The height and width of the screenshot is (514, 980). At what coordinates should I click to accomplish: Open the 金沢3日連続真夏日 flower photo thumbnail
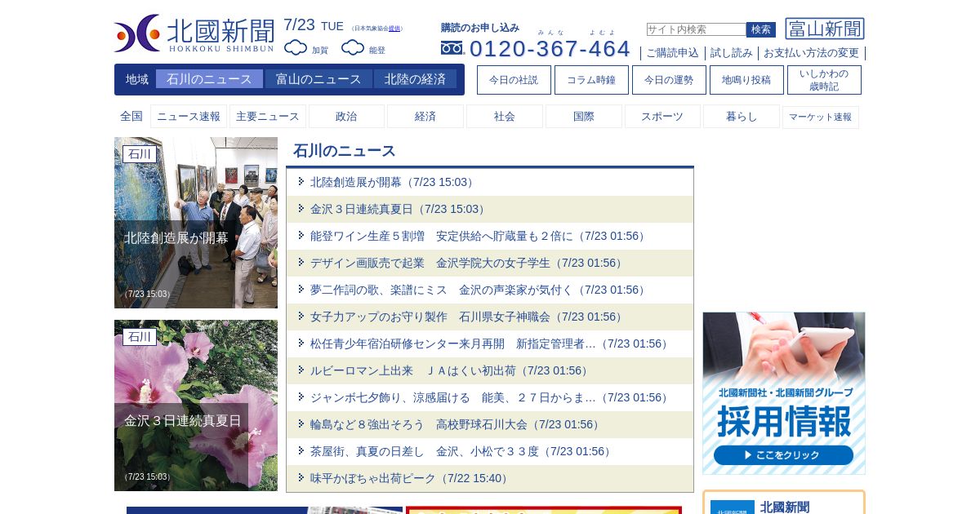[x=196, y=405]
